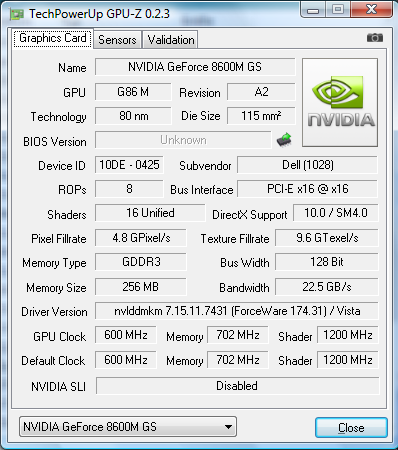Image resolution: width=398 pixels, height=450 pixels.
Task: Click the Subvendor field Dell (1028)
Action: (x=307, y=165)
